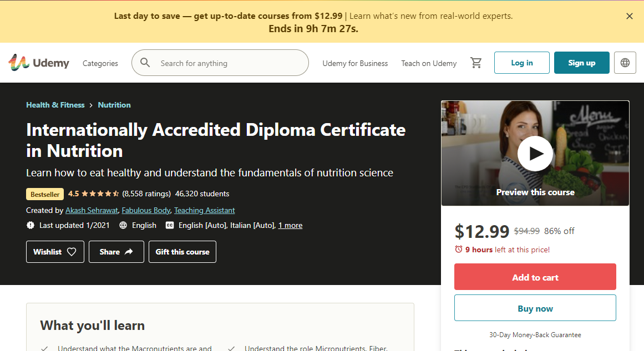The width and height of the screenshot is (644, 351).
Task: Click the alarm clock icon near the price
Action: (459, 250)
